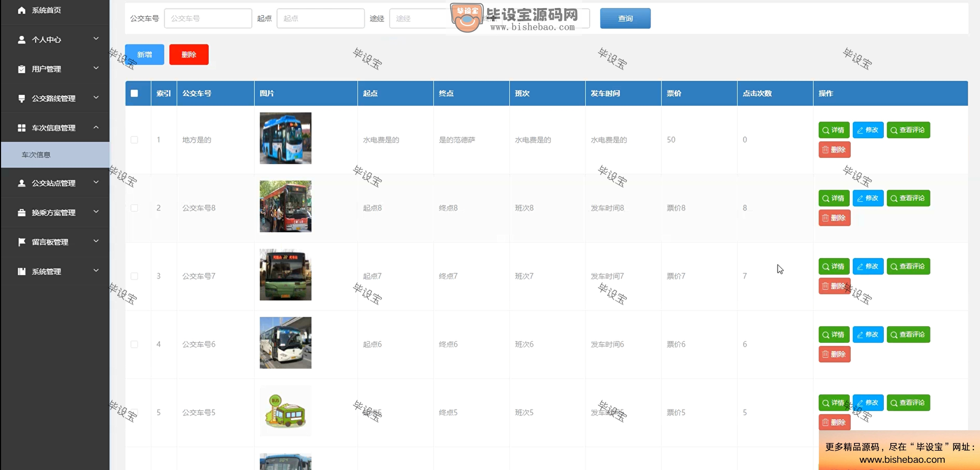Screen dimensions: 980x470
Task: Click magnifier icon in row 1 详情 button
Action: (825, 130)
